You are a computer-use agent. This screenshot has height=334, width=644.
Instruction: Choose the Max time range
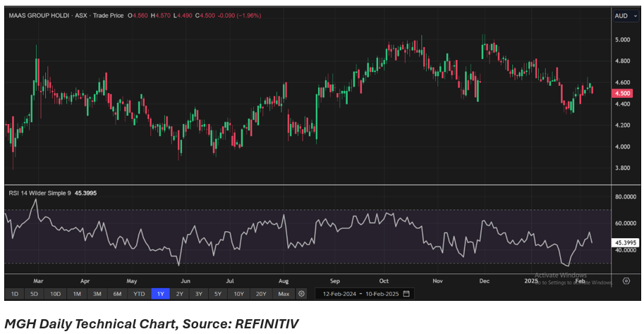tap(284, 294)
